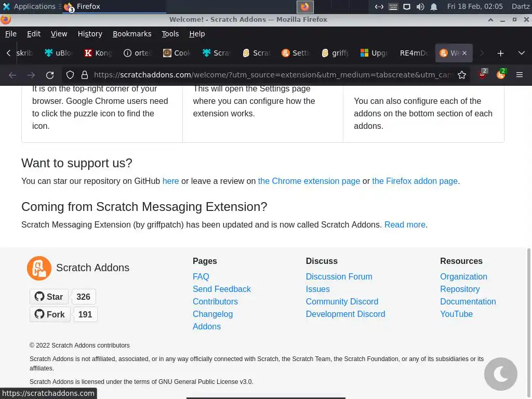Screen dimensions: 532x399
Task: Click the network connection icon in panel
Action: point(379,7)
